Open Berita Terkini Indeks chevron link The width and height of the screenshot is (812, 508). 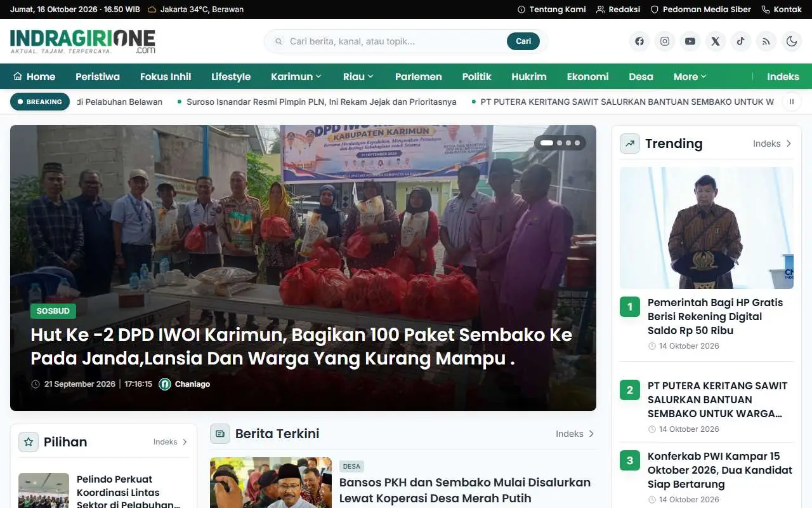click(575, 434)
